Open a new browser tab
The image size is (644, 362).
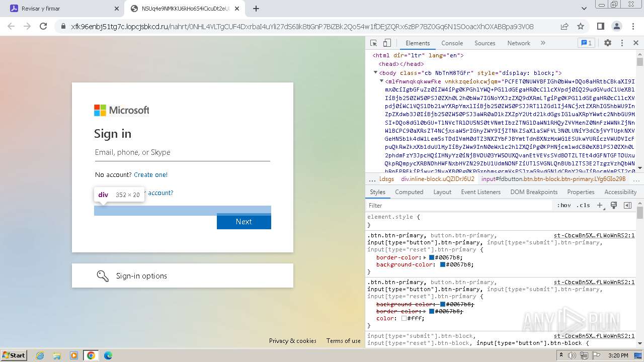click(x=256, y=9)
